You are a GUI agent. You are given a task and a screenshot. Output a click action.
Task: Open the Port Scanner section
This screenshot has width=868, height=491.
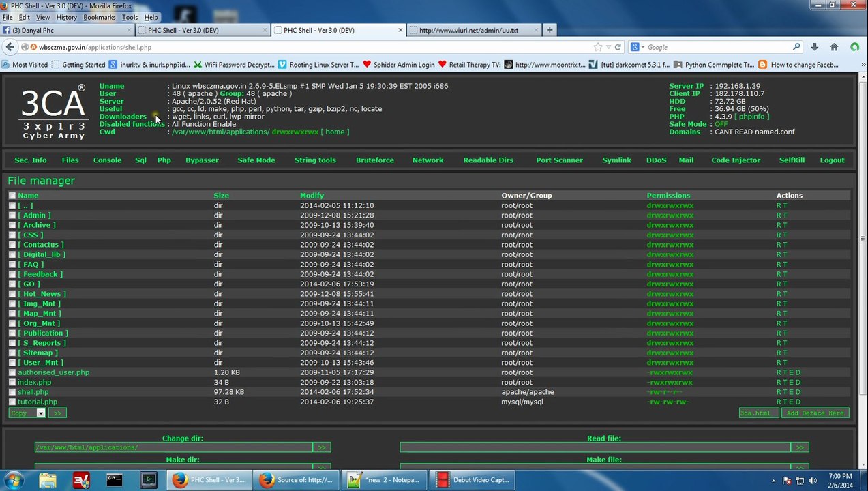(x=559, y=160)
